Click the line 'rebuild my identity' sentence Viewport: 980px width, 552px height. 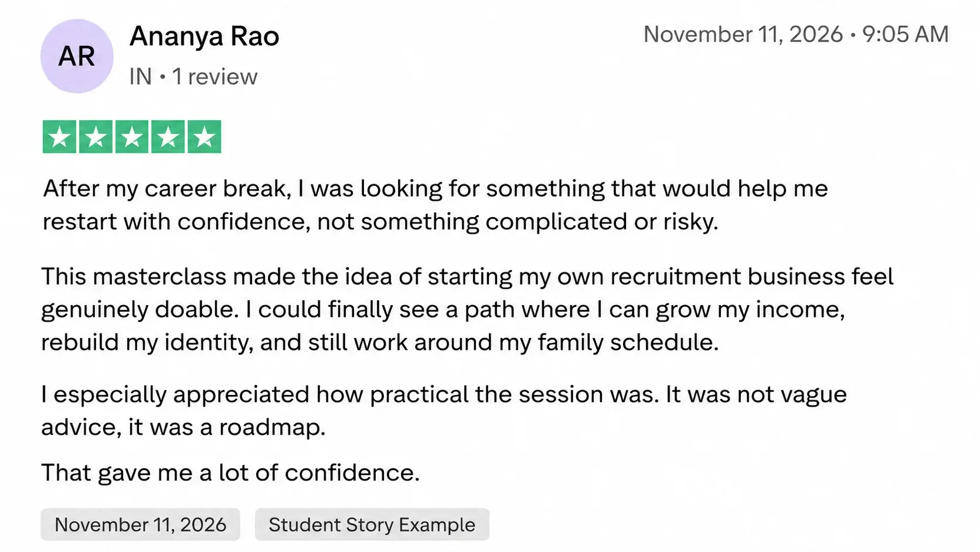pos(380,343)
